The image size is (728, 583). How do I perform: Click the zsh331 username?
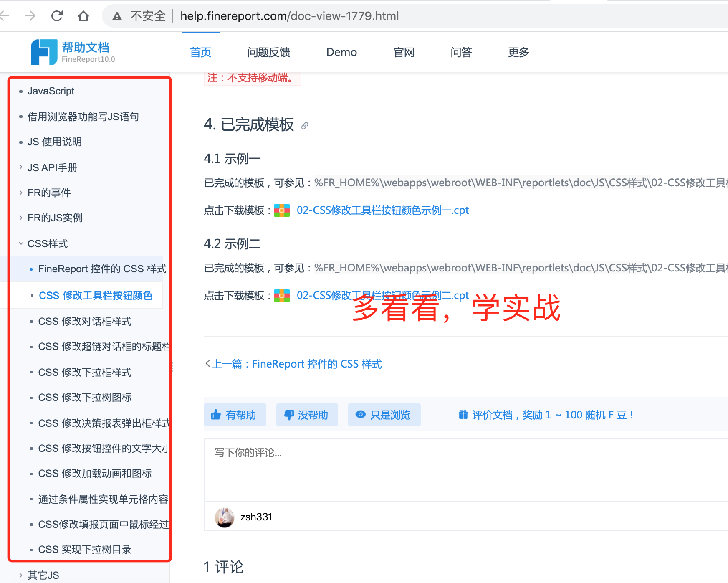[x=256, y=517]
